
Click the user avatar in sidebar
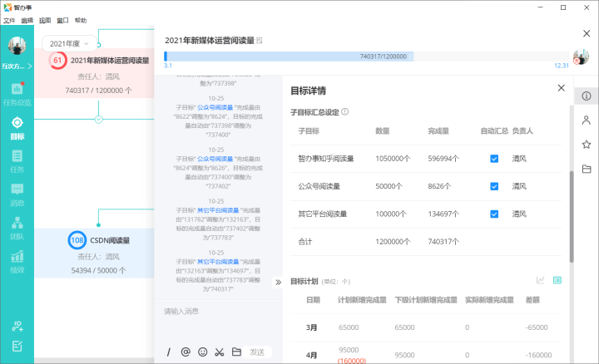(17, 46)
